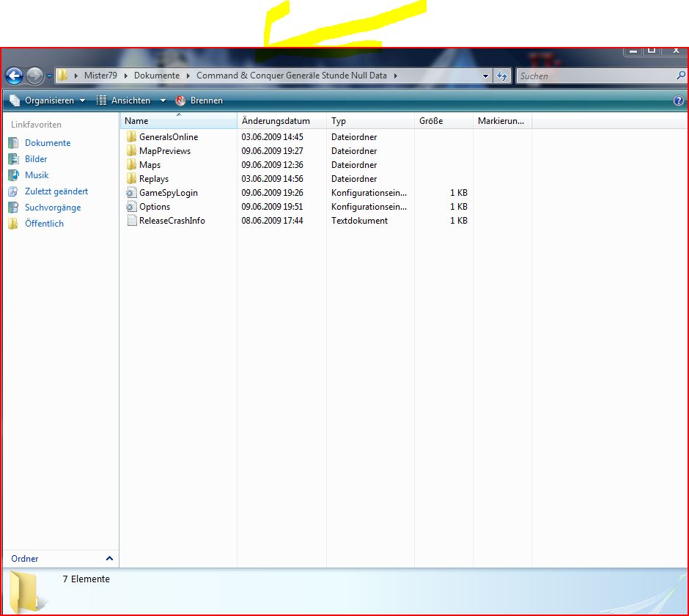This screenshot has height=616, width=689.
Task: Click the greyed Forward arrow button
Action: 34,76
